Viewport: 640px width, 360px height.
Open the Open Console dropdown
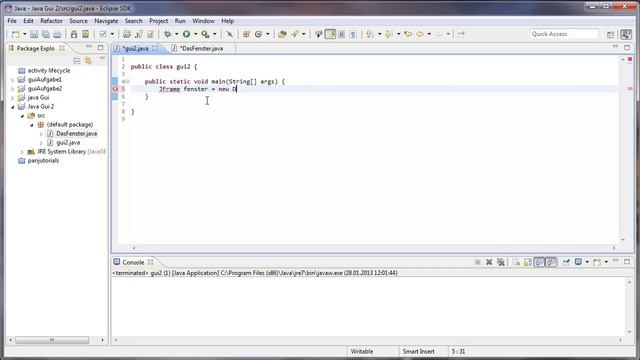click(x=606, y=262)
